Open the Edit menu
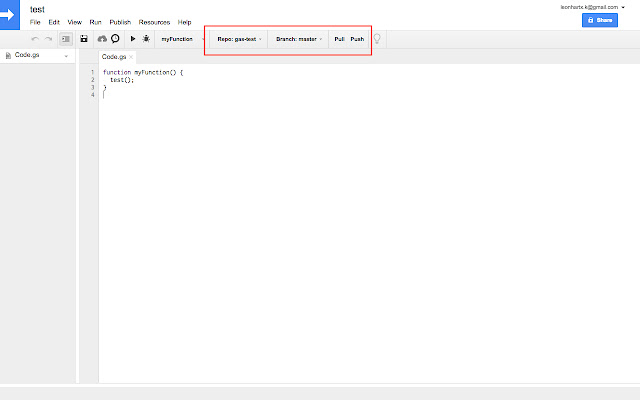 click(54, 22)
